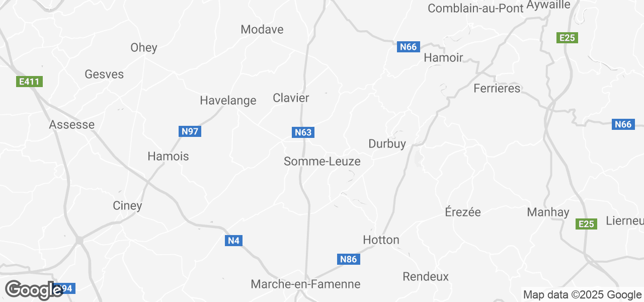Viewport: 644px width, 302px height.
Task: Click the E411 highway shield
Action: 29,82
